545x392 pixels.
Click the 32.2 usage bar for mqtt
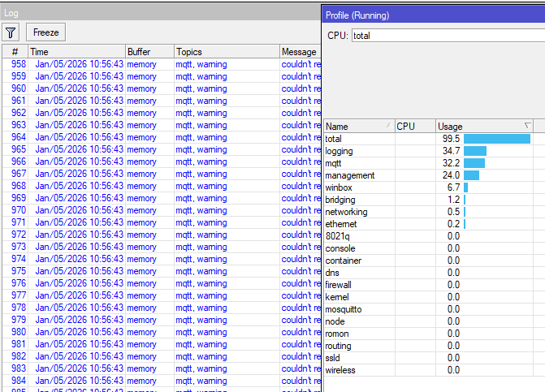click(x=474, y=163)
